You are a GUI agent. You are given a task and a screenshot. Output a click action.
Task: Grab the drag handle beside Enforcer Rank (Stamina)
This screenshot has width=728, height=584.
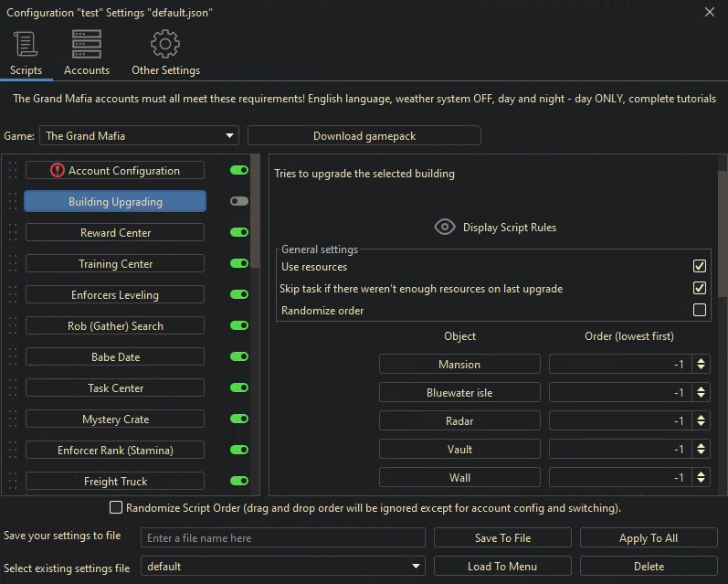click(13, 451)
